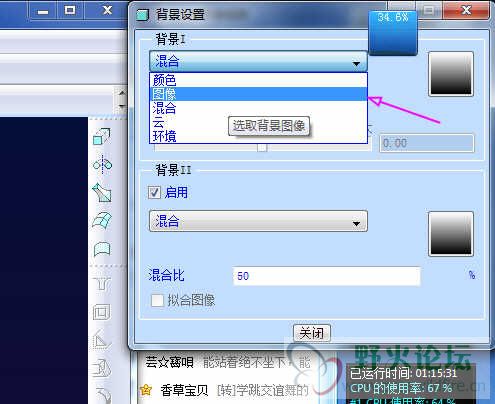The image size is (495, 404).
Task: Click the surface sheet icon below the patch icon
Action: (x=102, y=249)
